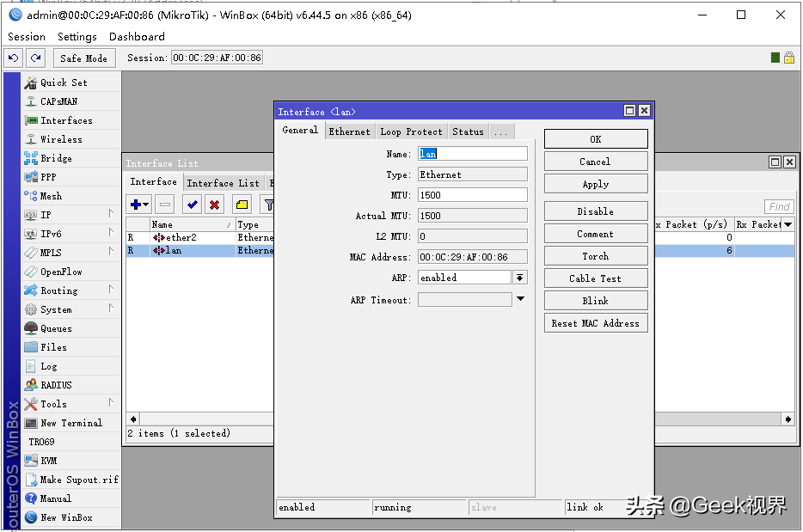Click the Torch button
The height and width of the screenshot is (532, 803).
(x=596, y=256)
